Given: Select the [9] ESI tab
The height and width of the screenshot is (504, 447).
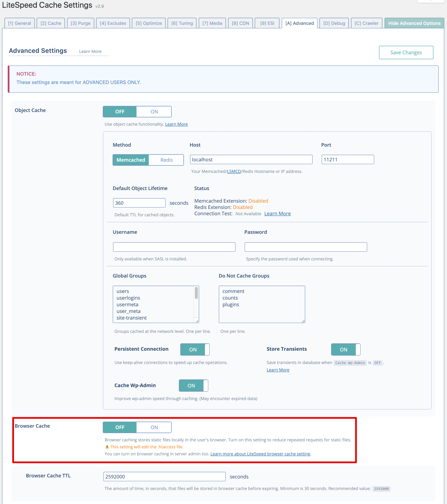Looking at the screenshot, I should click(267, 23).
